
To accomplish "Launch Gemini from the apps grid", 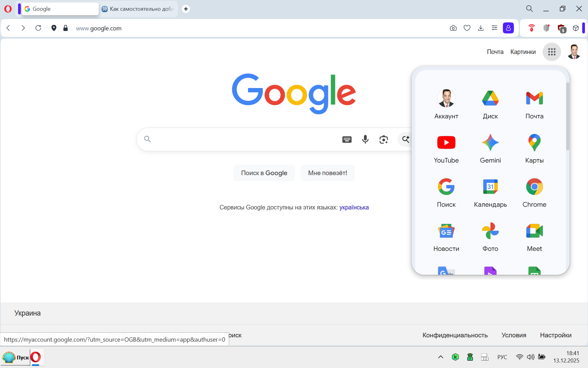I will click(490, 143).
